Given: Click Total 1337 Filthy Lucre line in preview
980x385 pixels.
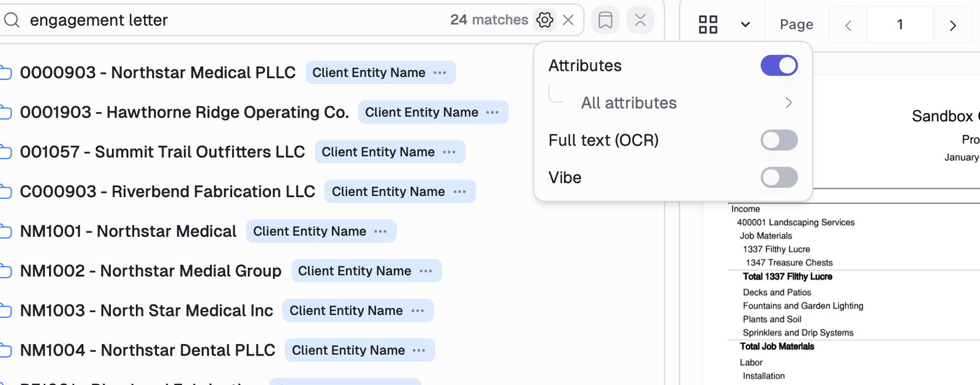Looking at the screenshot, I should click(x=788, y=277).
